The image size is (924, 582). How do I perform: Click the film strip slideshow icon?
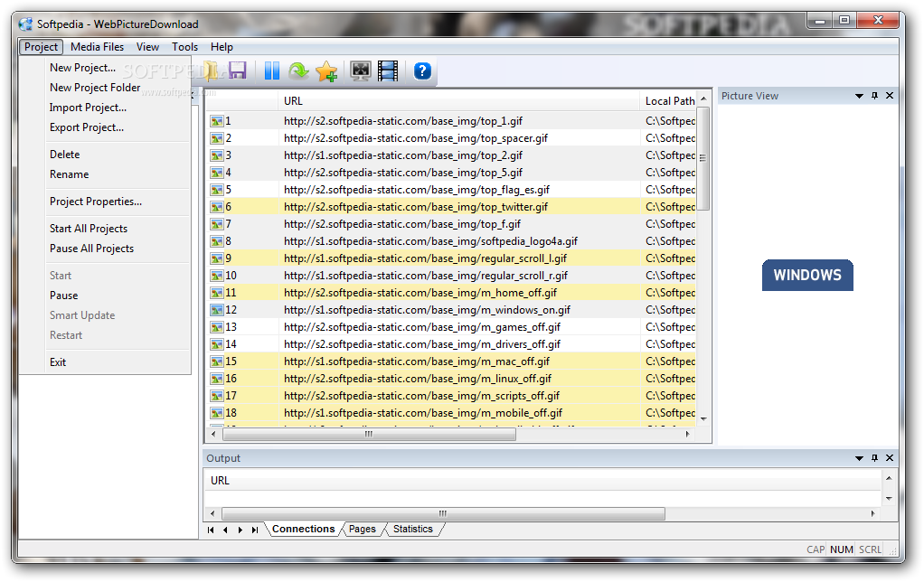(388, 70)
